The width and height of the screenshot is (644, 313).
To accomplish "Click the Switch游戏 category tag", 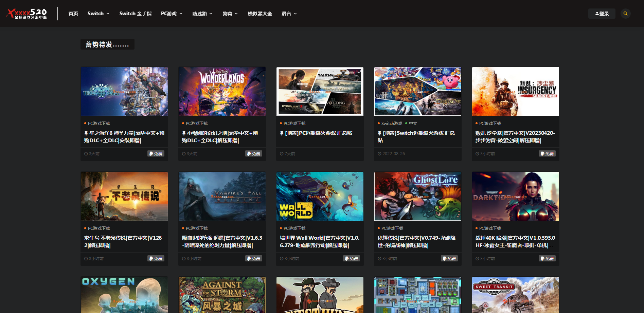I will coord(392,124).
